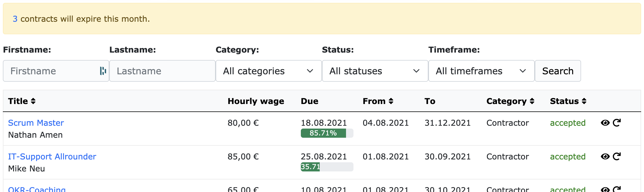Select the Due column header

309,101
